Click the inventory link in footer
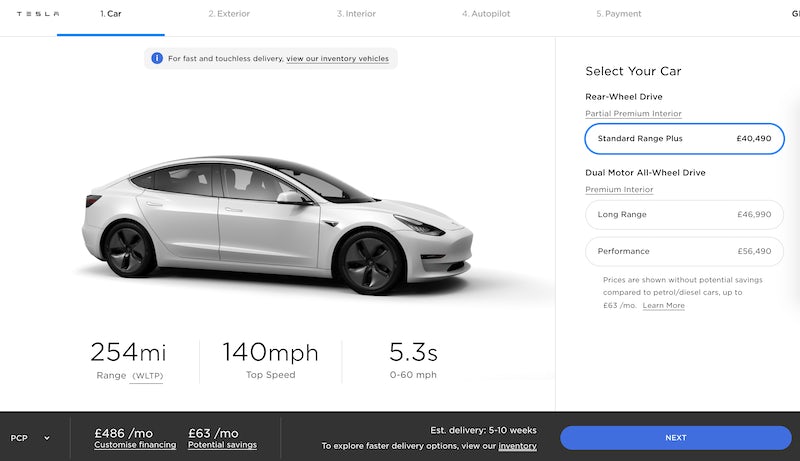This screenshot has width=800, height=461. click(517, 446)
